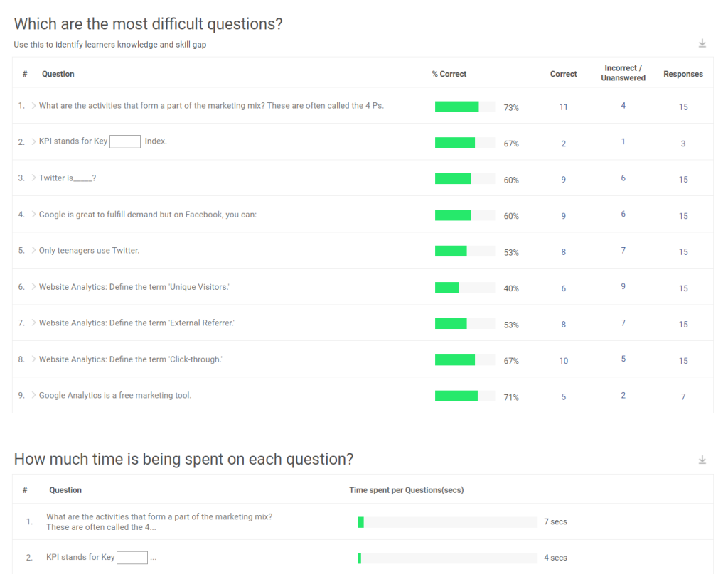The height and width of the screenshot is (574, 728).
Task: Expand the 'Click-through' question row
Action: [33, 359]
